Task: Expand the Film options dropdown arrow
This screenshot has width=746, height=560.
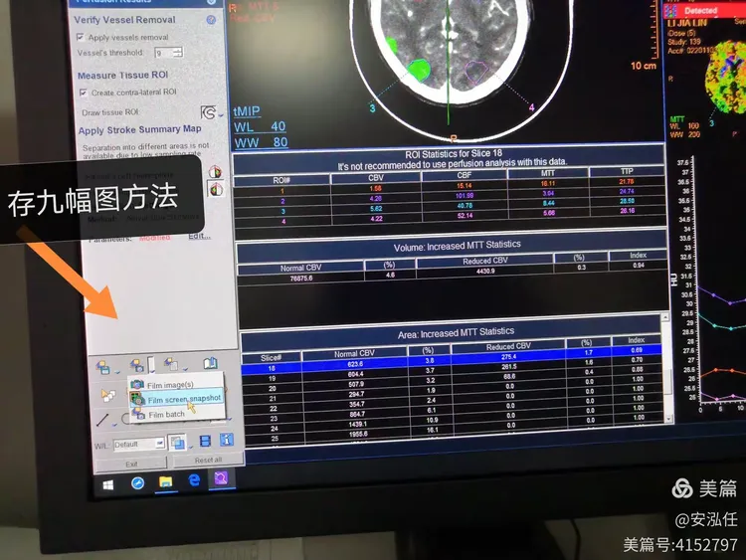Action: 151,365
